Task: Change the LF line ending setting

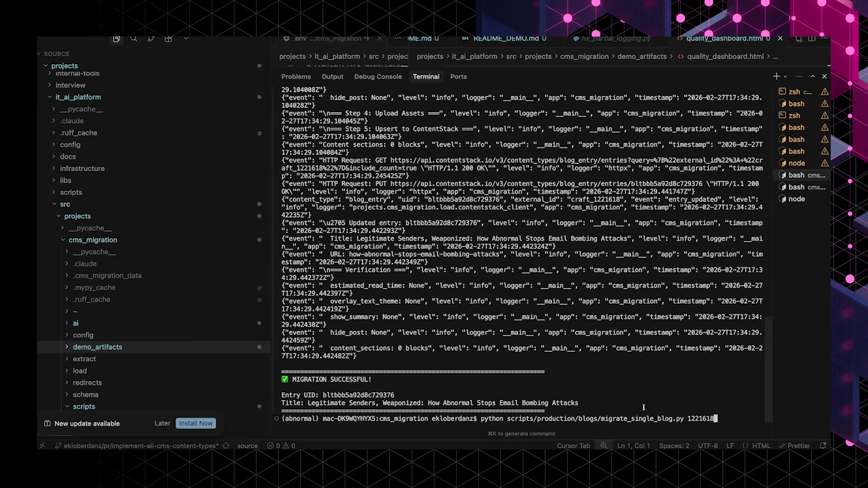Action: click(730, 446)
